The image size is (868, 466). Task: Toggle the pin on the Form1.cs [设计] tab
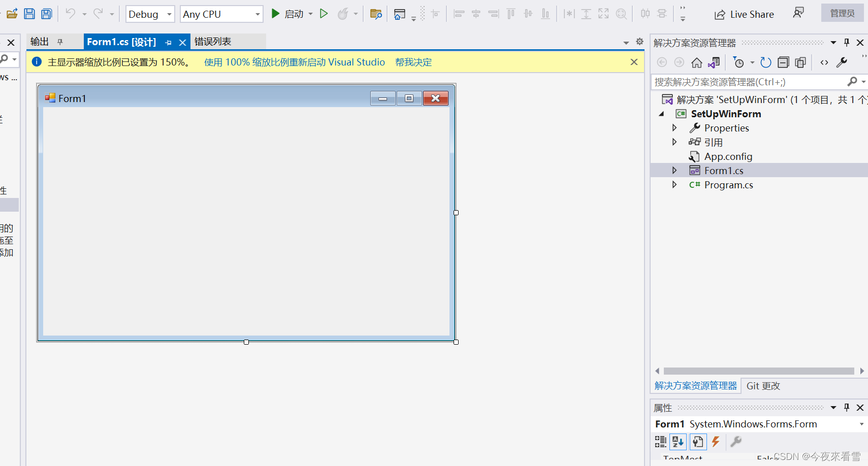pos(168,43)
